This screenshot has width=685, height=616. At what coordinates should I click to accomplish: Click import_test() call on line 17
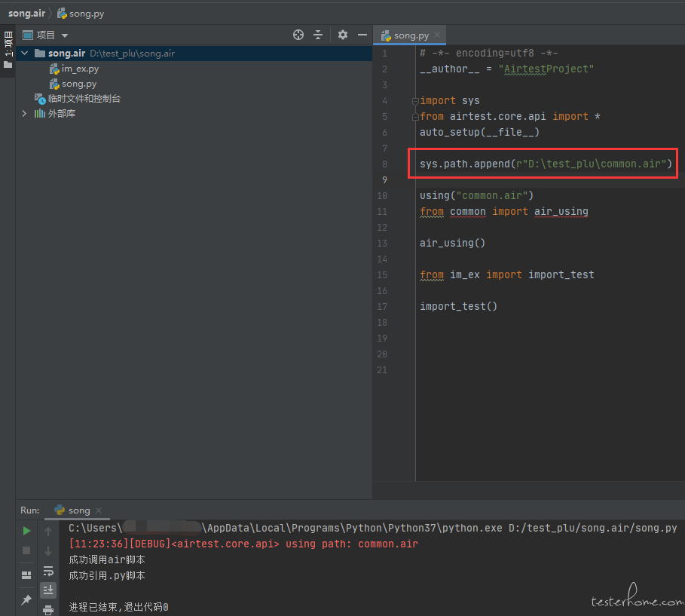[x=458, y=306]
